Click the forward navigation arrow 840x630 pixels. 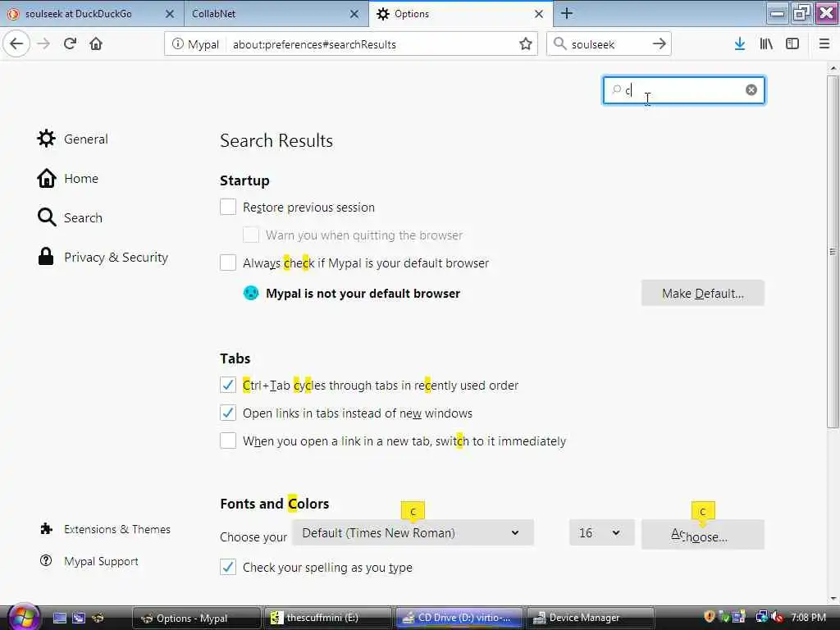43,43
